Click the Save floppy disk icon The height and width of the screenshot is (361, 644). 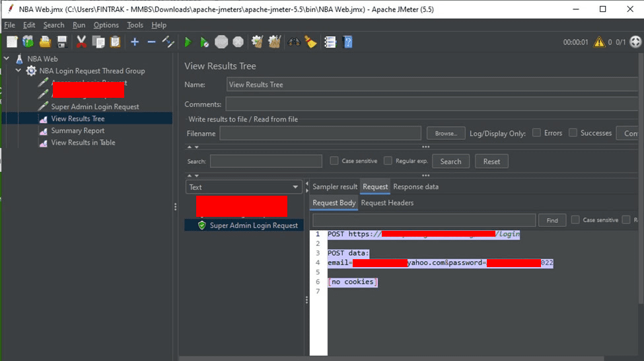point(62,42)
